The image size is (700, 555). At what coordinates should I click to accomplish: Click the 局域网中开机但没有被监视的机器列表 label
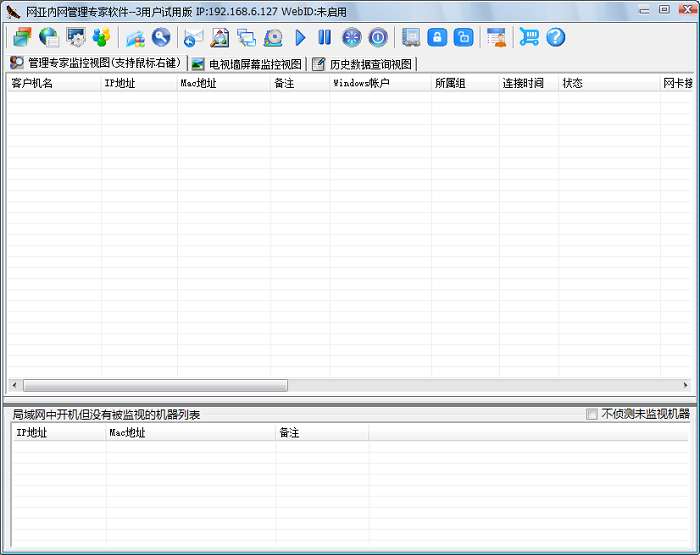coord(106,415)
